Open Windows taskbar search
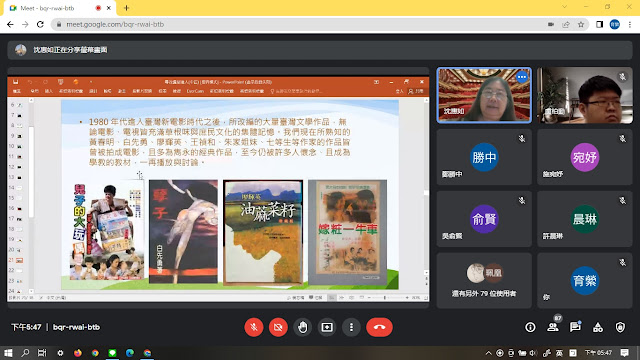640x360 pixels. click(x=25, y=353)
